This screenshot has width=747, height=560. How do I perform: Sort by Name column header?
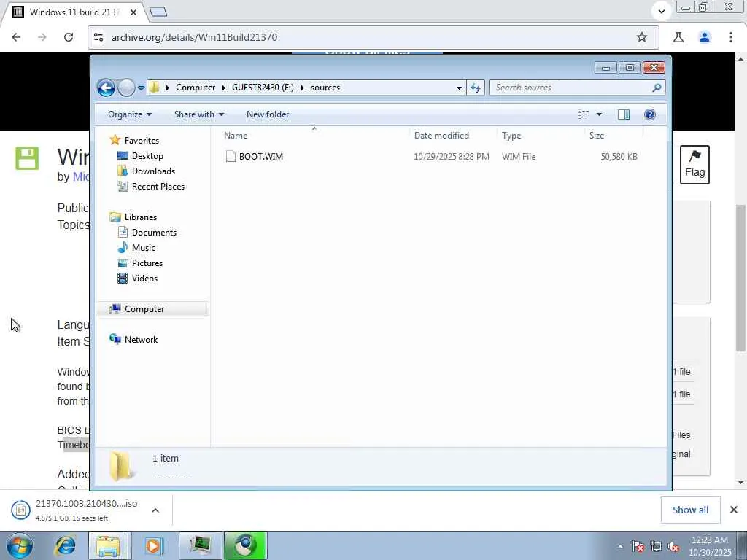coord(314,135)
